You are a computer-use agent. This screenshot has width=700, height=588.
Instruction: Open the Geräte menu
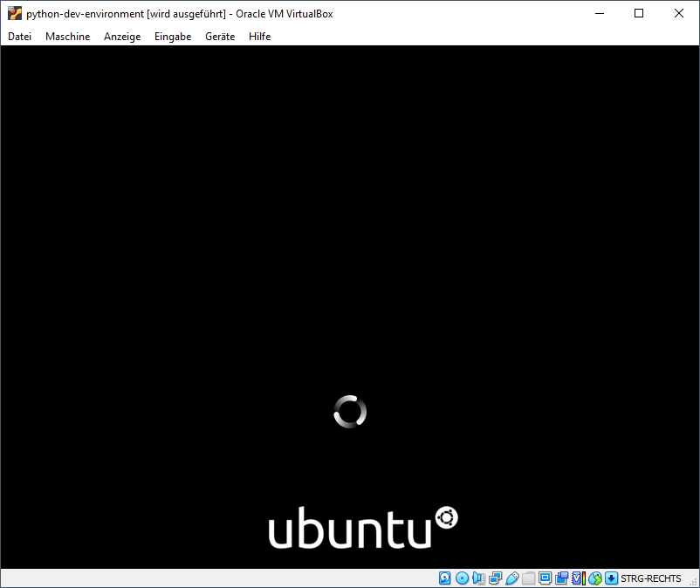[219, 36]
